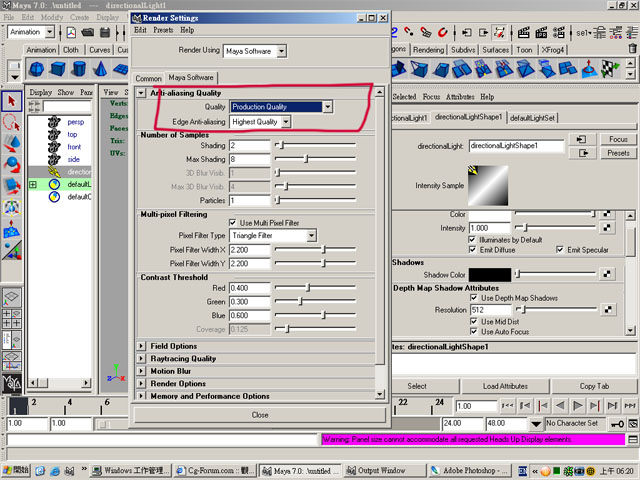Viewport: 640px width, 480px height.
Task: Click the Focus button
Action: pyautogui.click(x=618, y=139)
